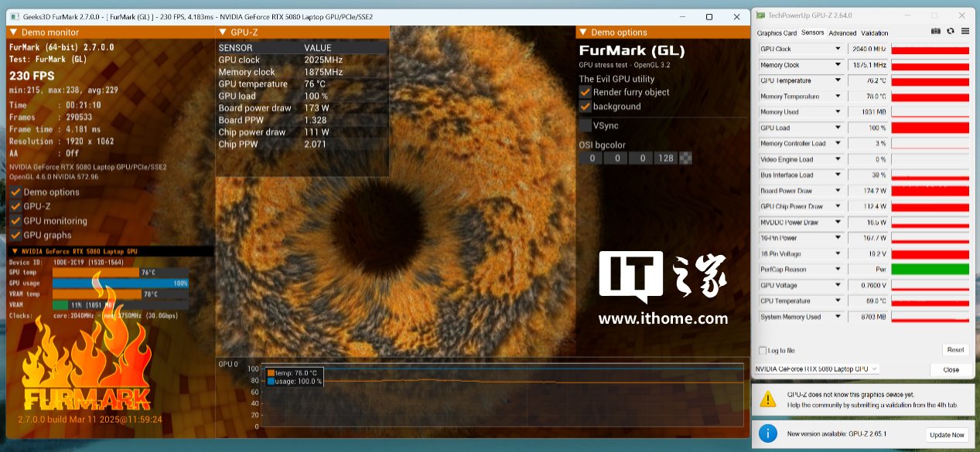Open the PerfCap Reason sensor dropdown

[837, 269]
